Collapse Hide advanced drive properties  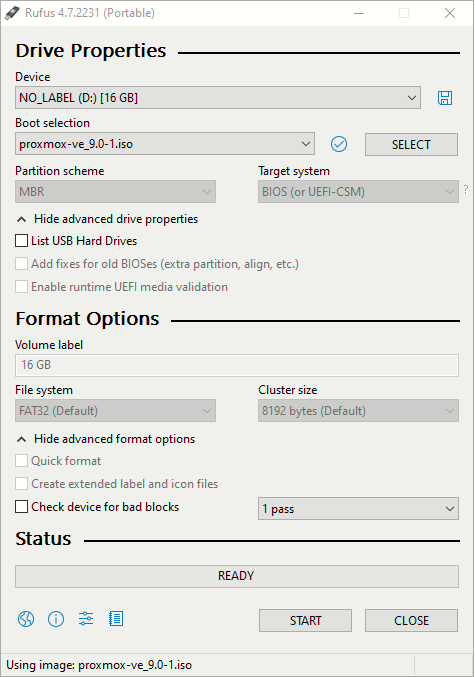(x=107, y=219)
